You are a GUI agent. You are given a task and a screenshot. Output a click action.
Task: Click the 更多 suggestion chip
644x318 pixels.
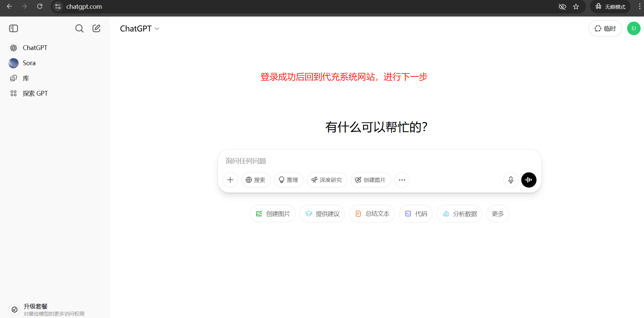(x=498, y=214)
